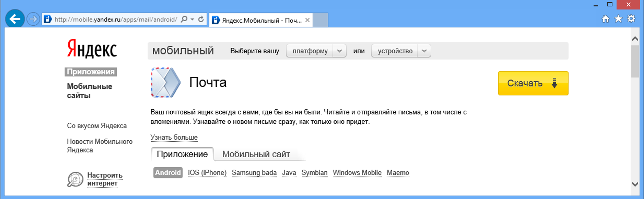Expand the устройство dropdown
644x199 pixels.
click(424, 51)
